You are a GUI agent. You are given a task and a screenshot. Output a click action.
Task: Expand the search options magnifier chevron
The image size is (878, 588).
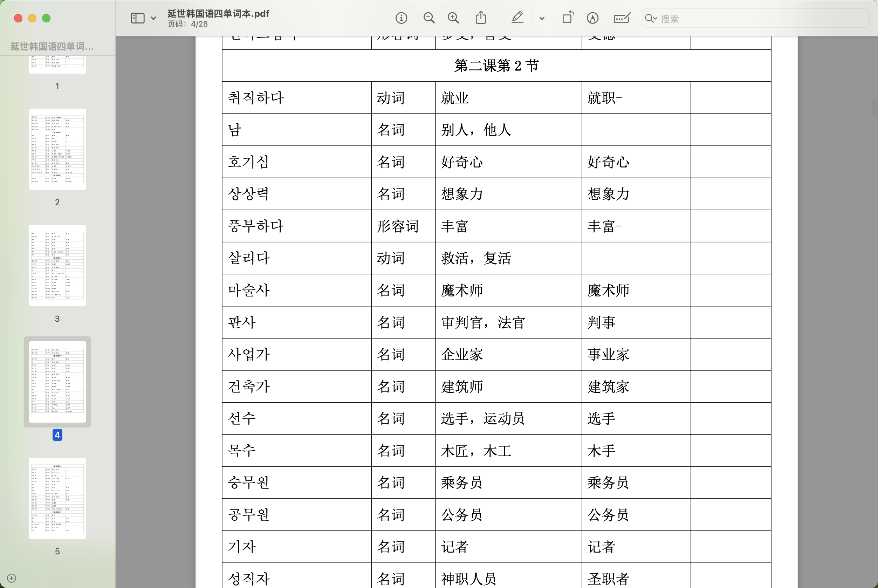[651, 18]
